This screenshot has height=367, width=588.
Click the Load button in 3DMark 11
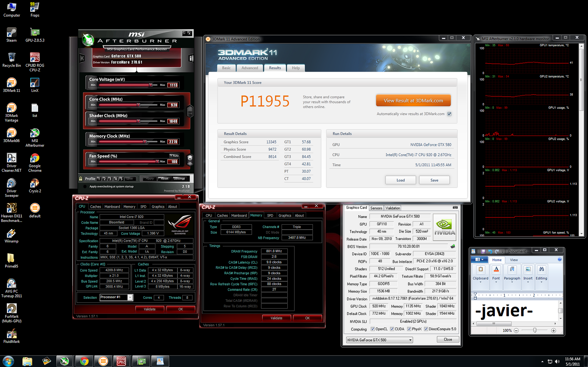click(x=401, y=180)
